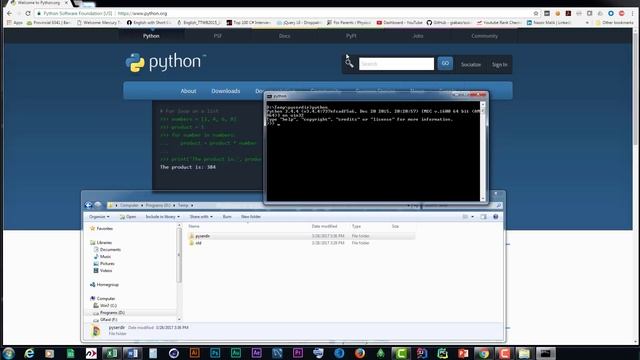
Task: Click the python logo on the website
Action: (165, 62)
